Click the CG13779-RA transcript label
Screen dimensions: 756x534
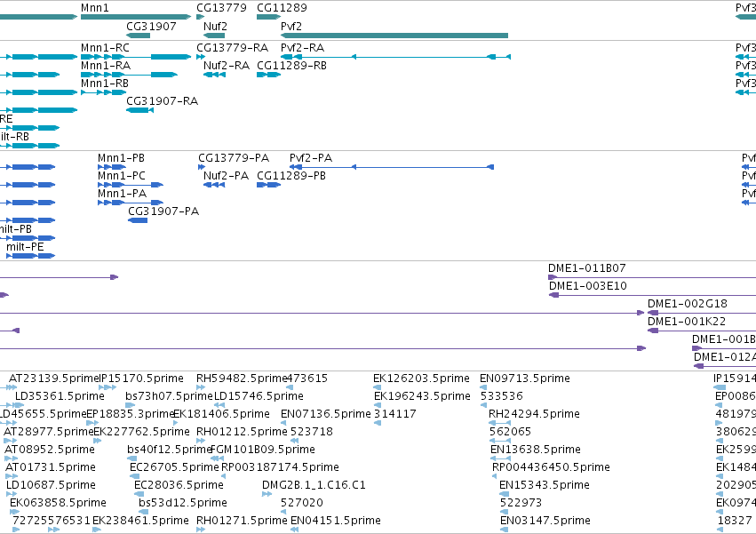(232, 48)
